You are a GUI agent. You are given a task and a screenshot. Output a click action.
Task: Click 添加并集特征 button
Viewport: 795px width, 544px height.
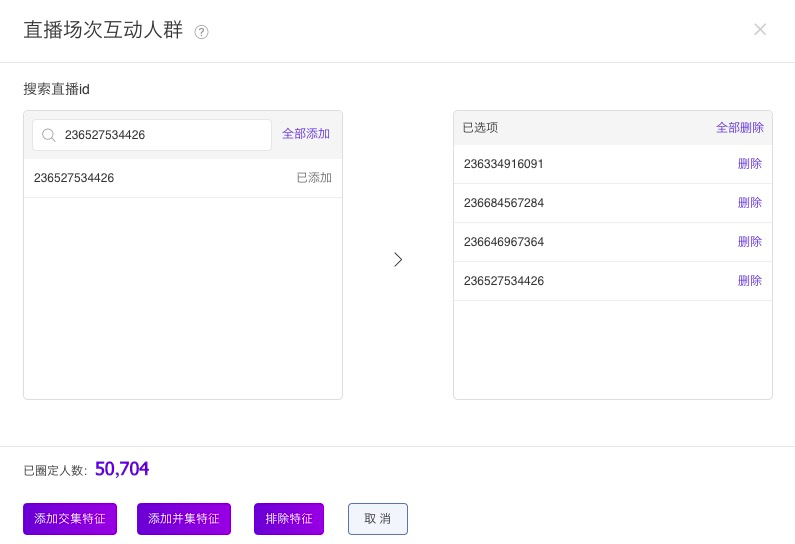tap(184, 519)
